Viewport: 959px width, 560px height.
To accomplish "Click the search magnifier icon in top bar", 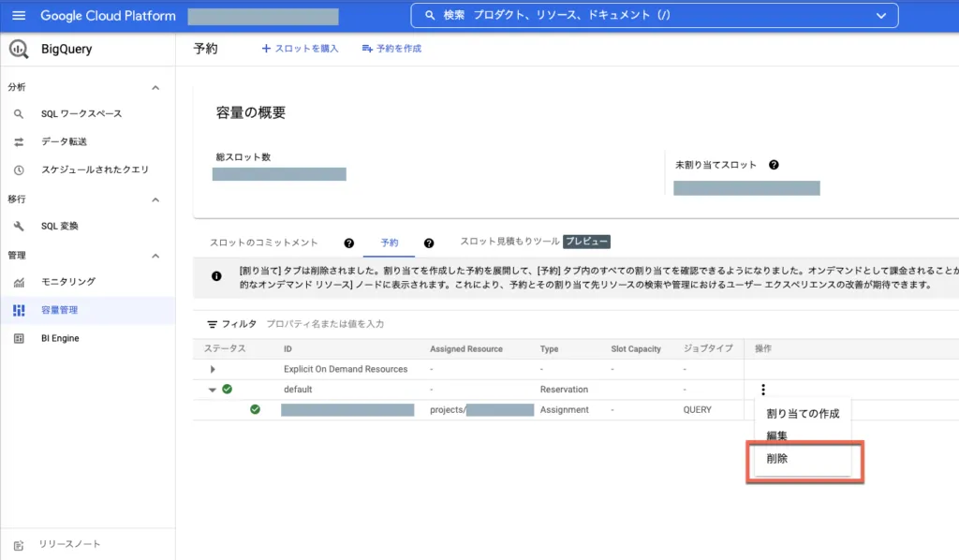I will click(430, 15).
